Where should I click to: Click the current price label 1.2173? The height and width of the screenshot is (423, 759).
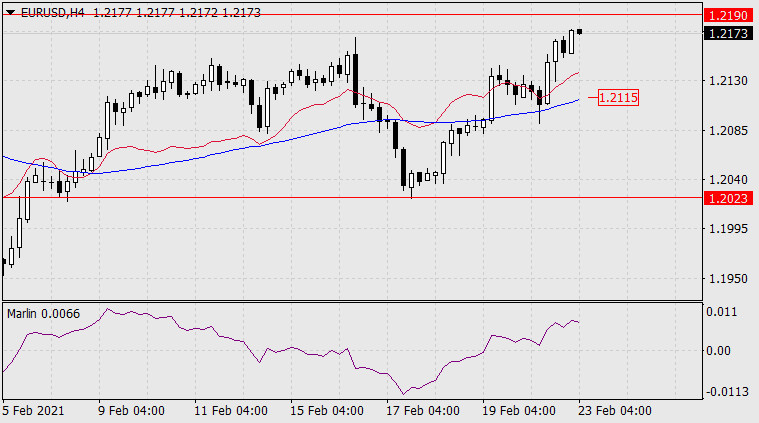point(728,33)
